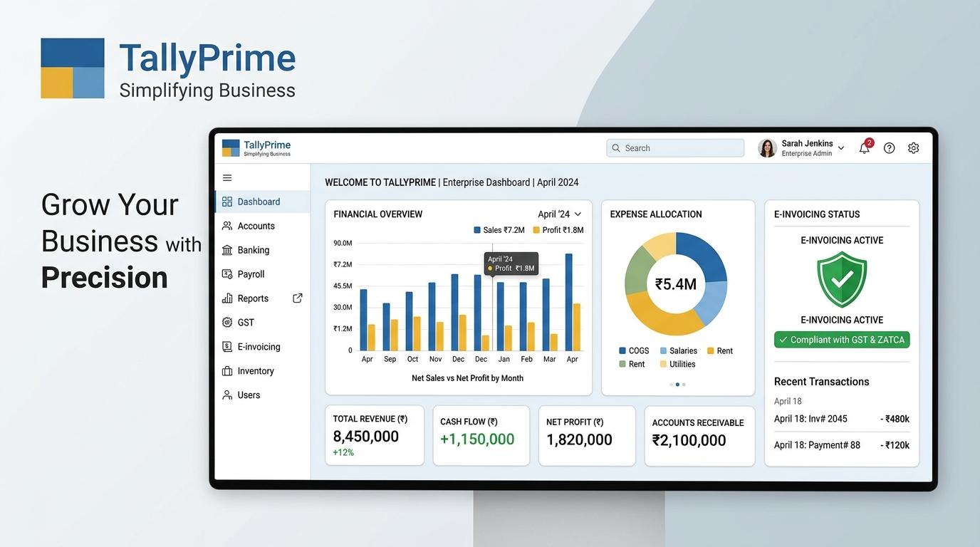The height and width of the screenshot is (547, 980).
Task: Click the TallyPrime logo in app header
Action: pos(256,148)
